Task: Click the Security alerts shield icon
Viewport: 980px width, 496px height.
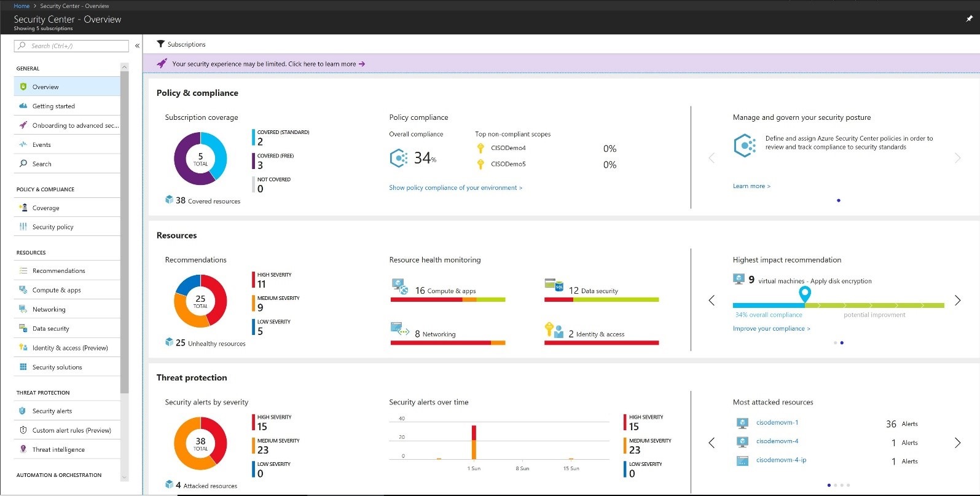Action: pyautogui.click(x=23, y=411)
